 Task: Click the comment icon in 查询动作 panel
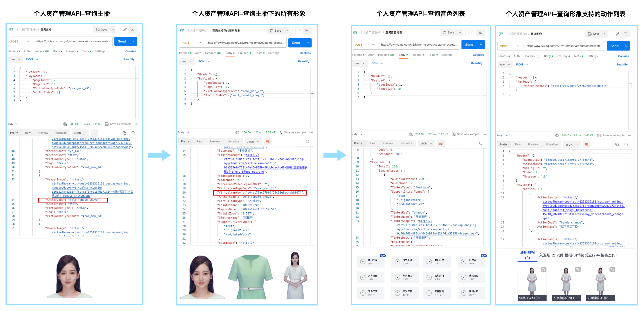(625, 34)
